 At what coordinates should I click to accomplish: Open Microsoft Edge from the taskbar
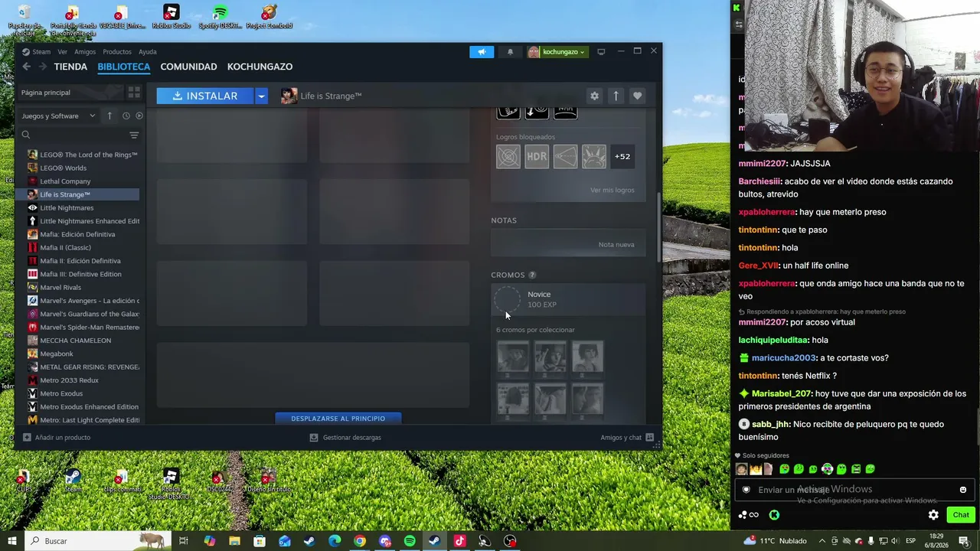point(335,541)
